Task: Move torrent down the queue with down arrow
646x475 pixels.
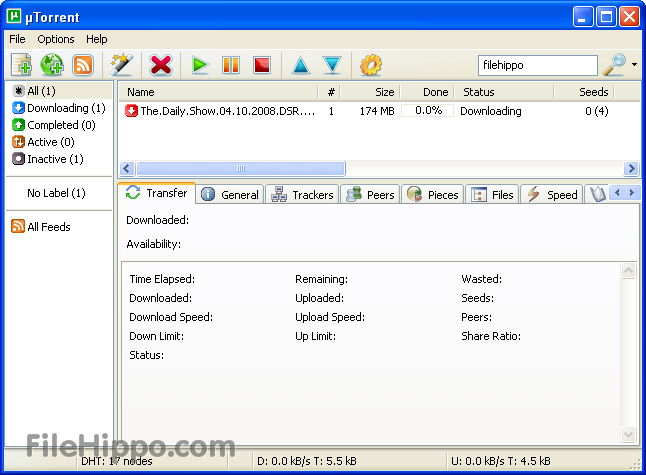Action: click(x=332, y=65)
